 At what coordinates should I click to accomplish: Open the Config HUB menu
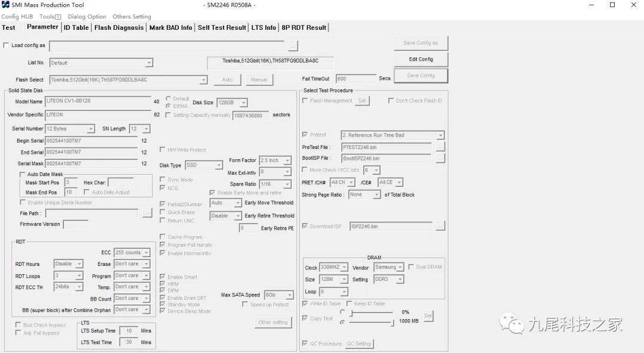[17, 17]
